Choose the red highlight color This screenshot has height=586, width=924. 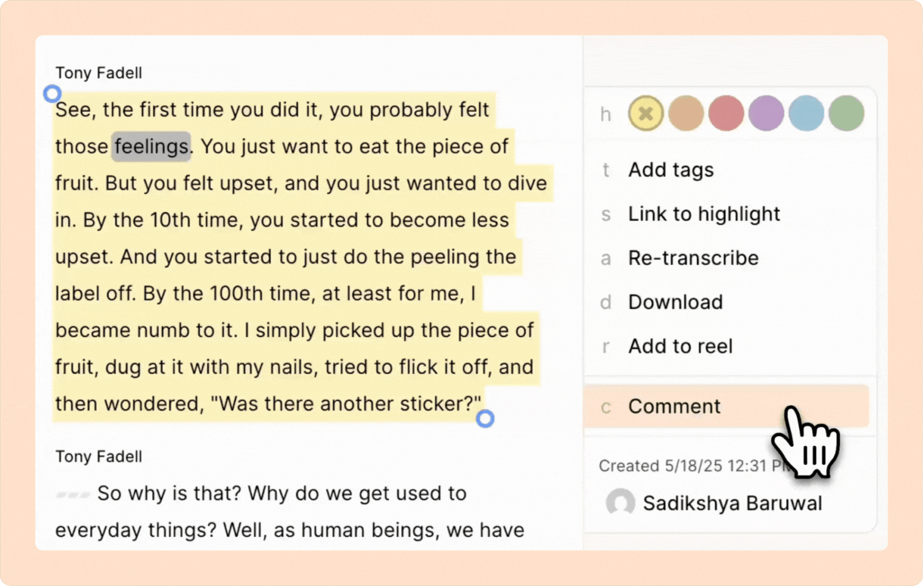click(726, 113)
